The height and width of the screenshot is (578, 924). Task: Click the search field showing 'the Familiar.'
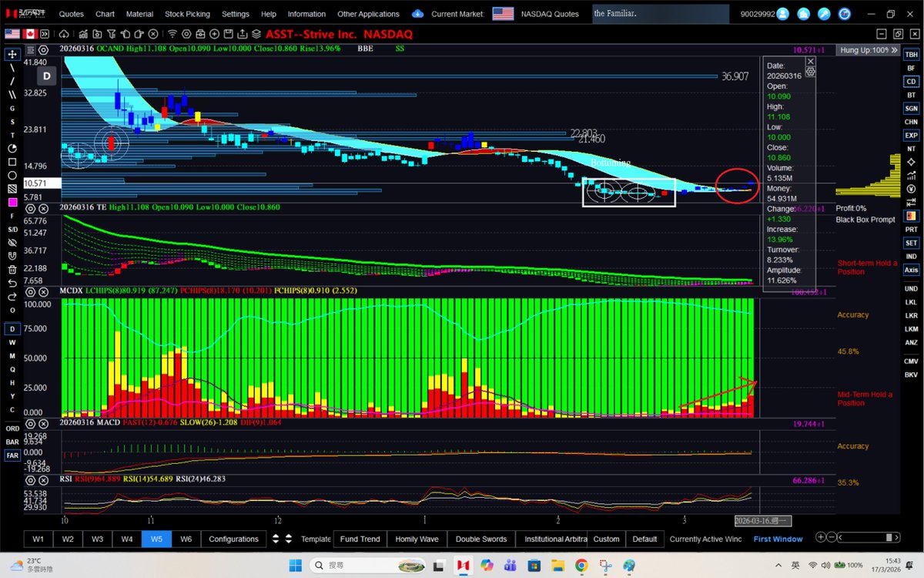pyautogui.click(x=660, y=14)
